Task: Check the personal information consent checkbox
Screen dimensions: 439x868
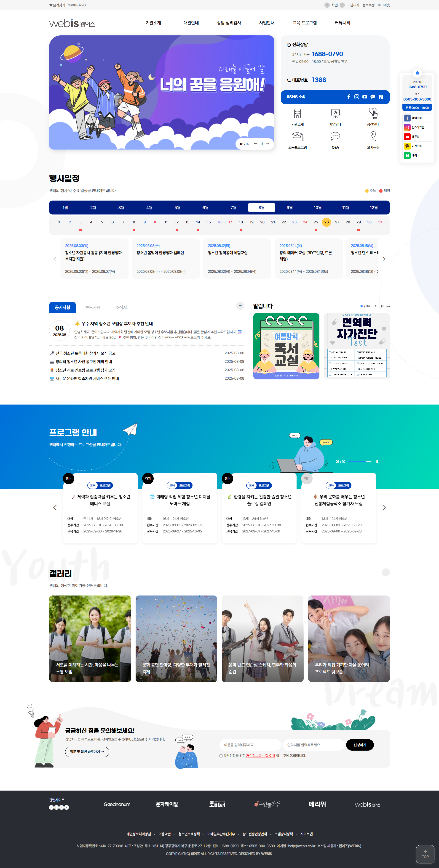Action: coord(221,756)
